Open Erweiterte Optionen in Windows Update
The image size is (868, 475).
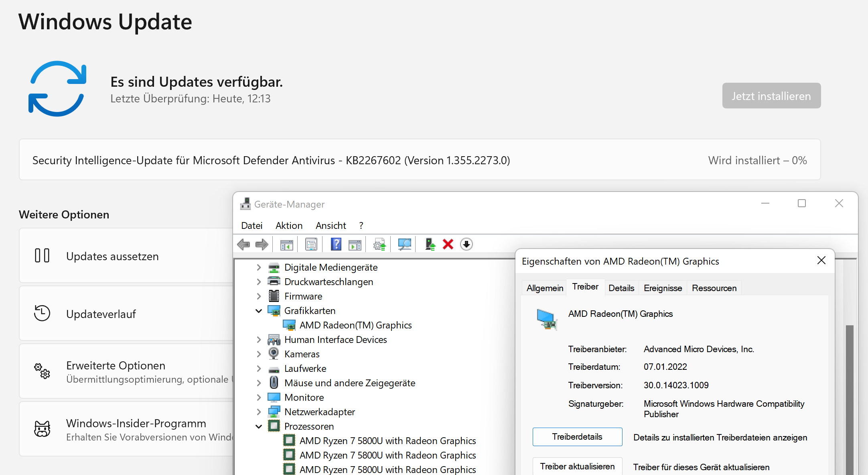point(126,371)
